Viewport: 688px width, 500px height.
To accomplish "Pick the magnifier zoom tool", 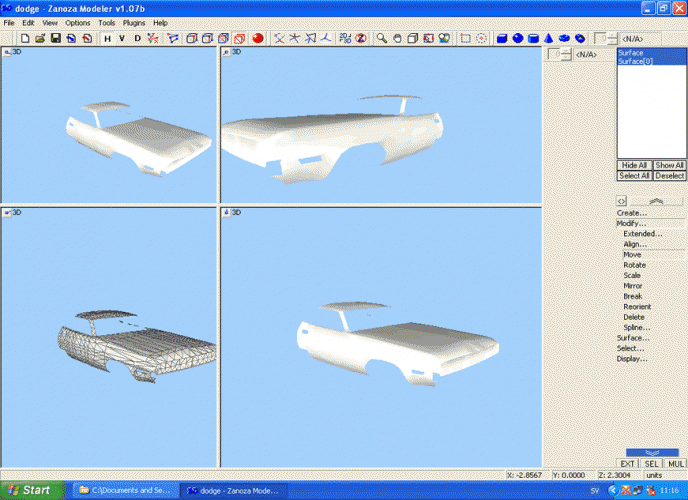I will click(381, 38).
